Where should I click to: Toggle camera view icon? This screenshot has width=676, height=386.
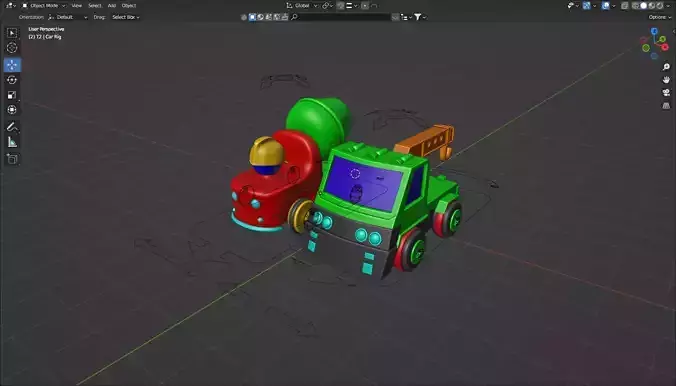666,93
